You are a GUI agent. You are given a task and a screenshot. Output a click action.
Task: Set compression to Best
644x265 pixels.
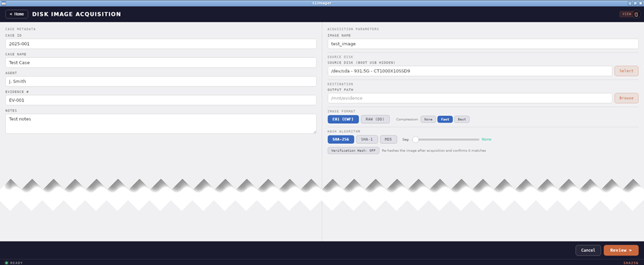point(462,120)
